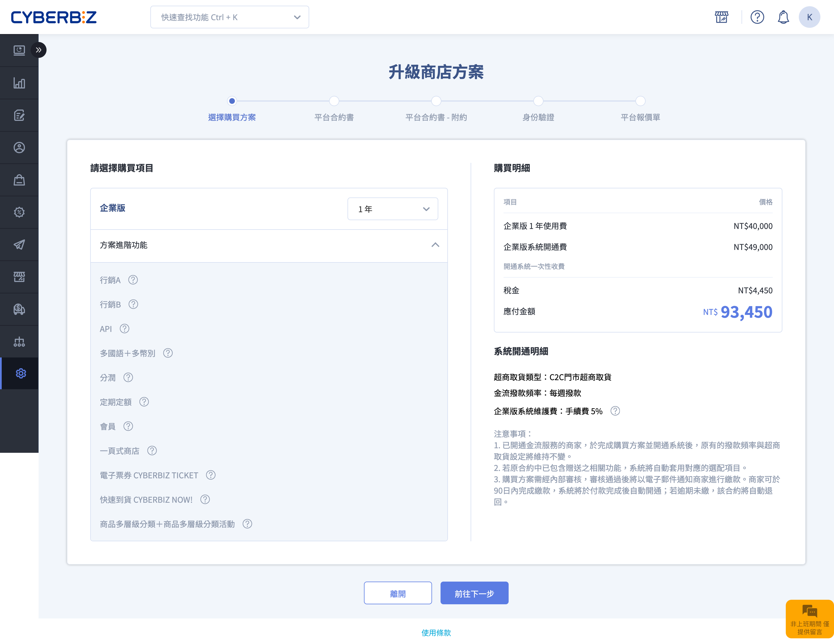Open the percent discount badge sidebar icon
The width and height of the screenshot is (834, 644).
pos(19,212)
